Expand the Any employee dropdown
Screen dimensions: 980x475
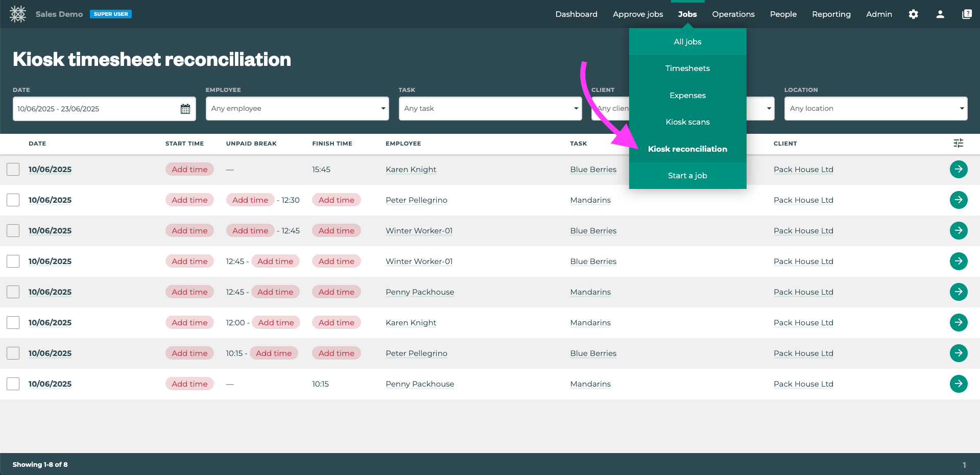click(297, 109)
